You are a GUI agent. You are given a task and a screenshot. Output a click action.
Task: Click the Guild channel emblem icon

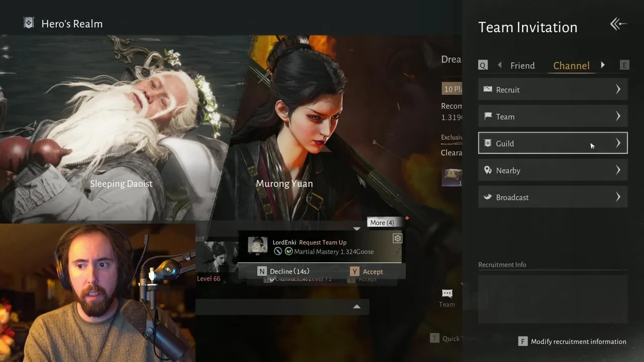(488, 143)
